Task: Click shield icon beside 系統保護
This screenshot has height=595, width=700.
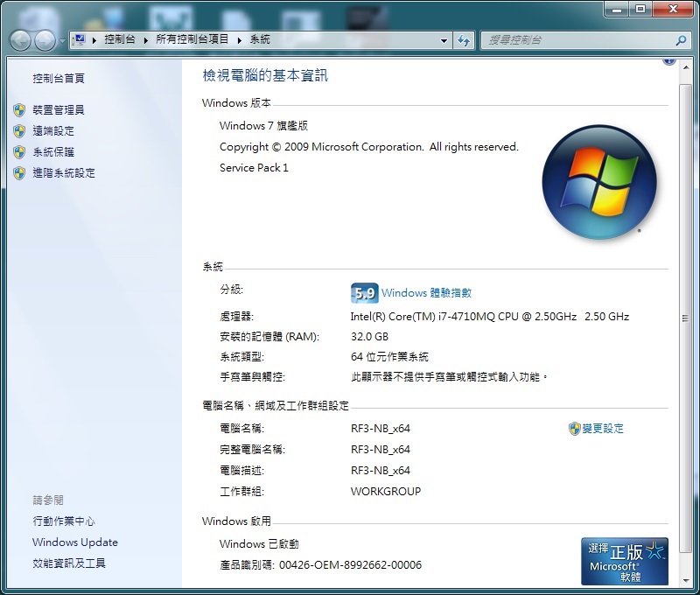Action: 19,151
